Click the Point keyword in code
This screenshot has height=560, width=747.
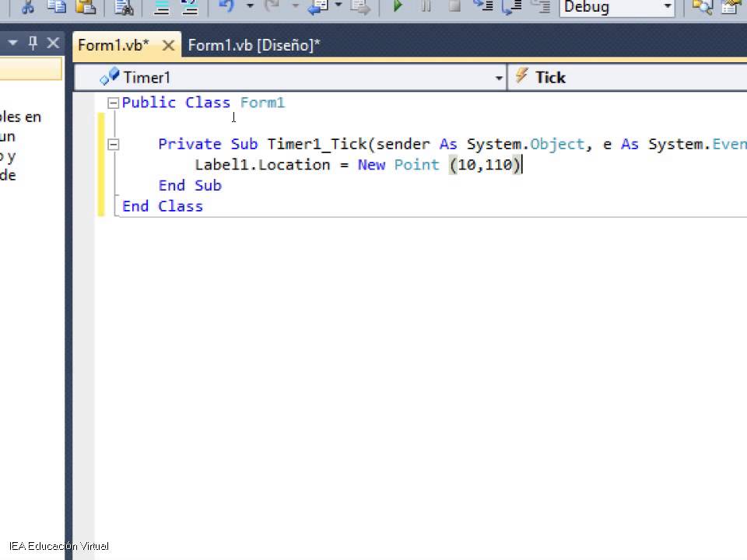tap(417, 165)
